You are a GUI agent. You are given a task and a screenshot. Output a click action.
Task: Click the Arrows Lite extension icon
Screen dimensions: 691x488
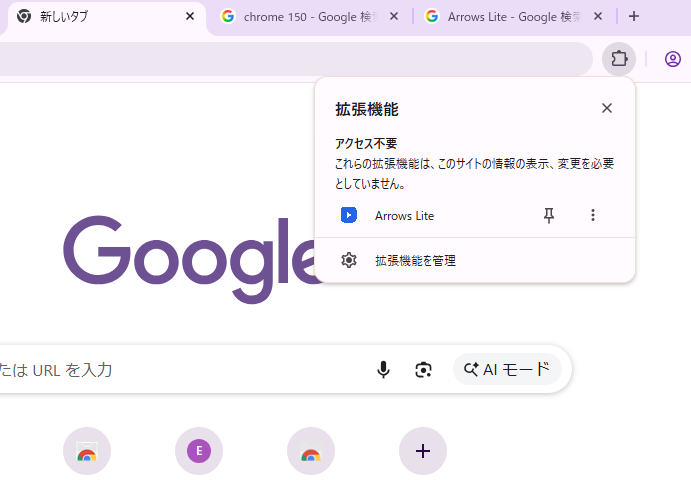[x=349, y=215]
